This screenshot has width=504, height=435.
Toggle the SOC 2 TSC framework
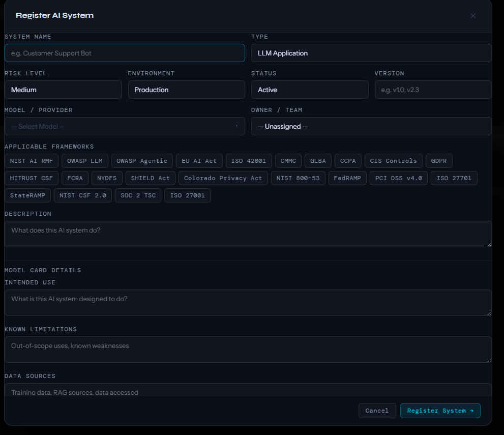point(137,195)
